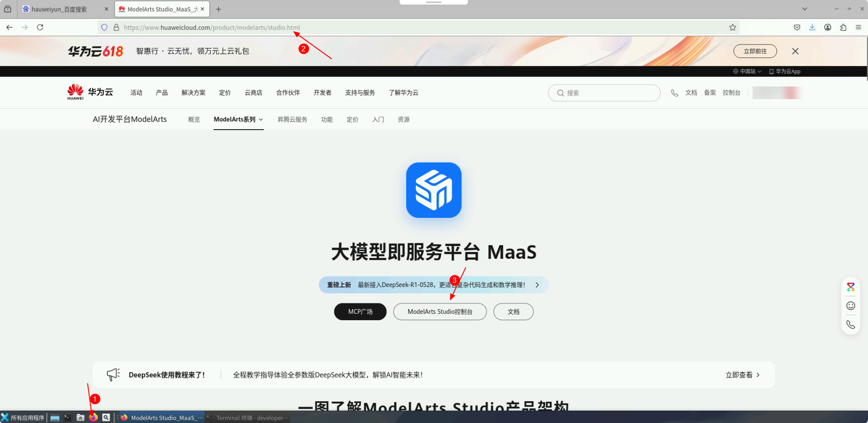Open the 备案 header link

710,93
